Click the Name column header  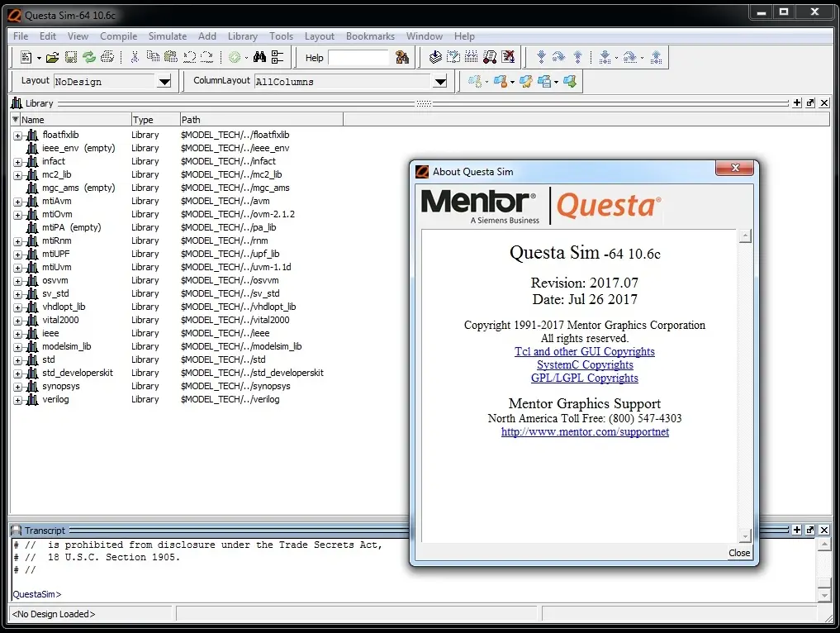click(75, 120)
